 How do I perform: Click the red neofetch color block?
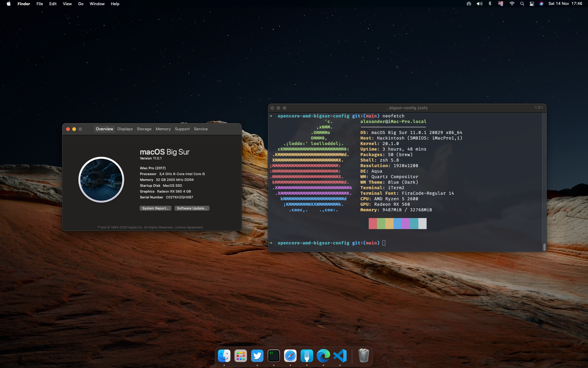pyautogui.click(x=373, y=224)
